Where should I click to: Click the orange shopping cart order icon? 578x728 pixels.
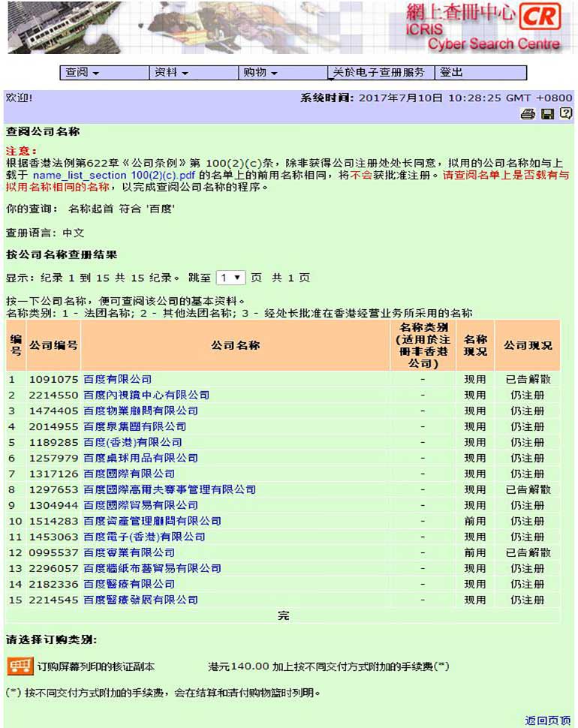click(20, 666)
